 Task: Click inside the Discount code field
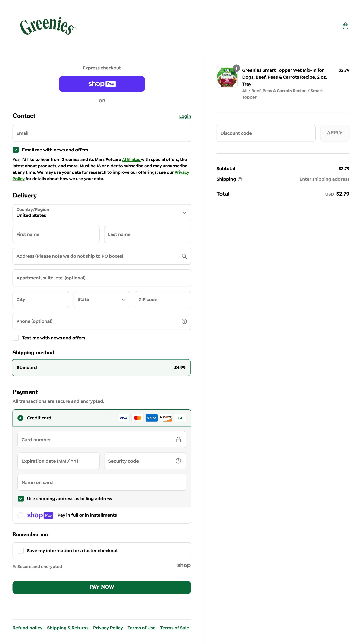(x=266, y=133)
